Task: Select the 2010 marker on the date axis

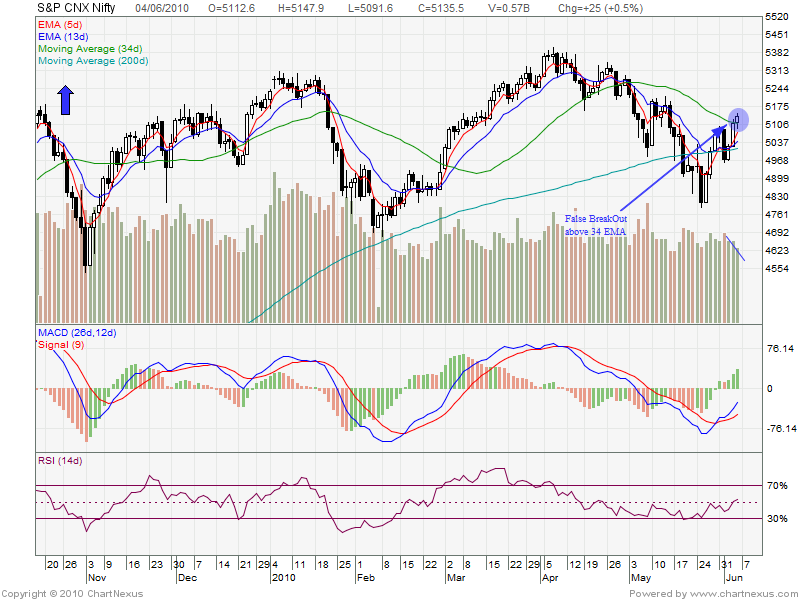Action: [283, 578]
